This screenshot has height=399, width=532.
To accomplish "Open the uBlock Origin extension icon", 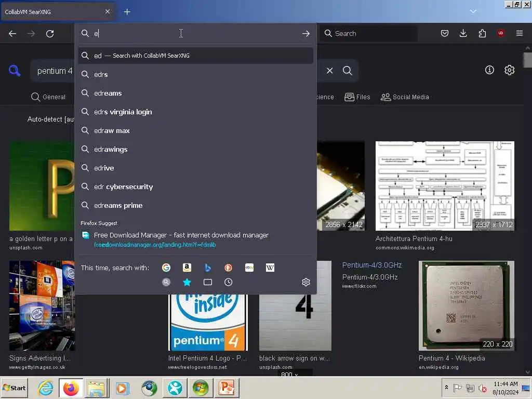I will click(x=501, y=33).
